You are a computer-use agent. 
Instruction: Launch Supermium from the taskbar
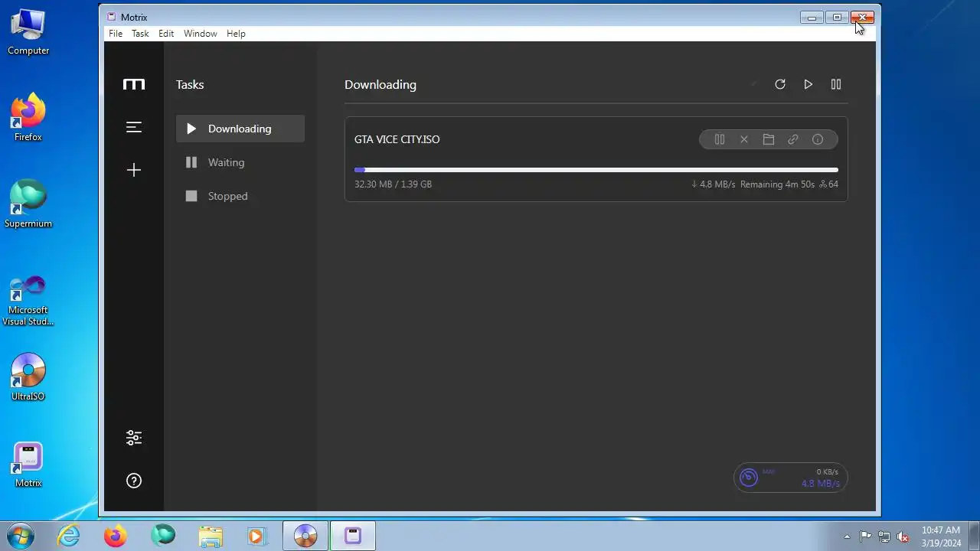coord(163,536)
